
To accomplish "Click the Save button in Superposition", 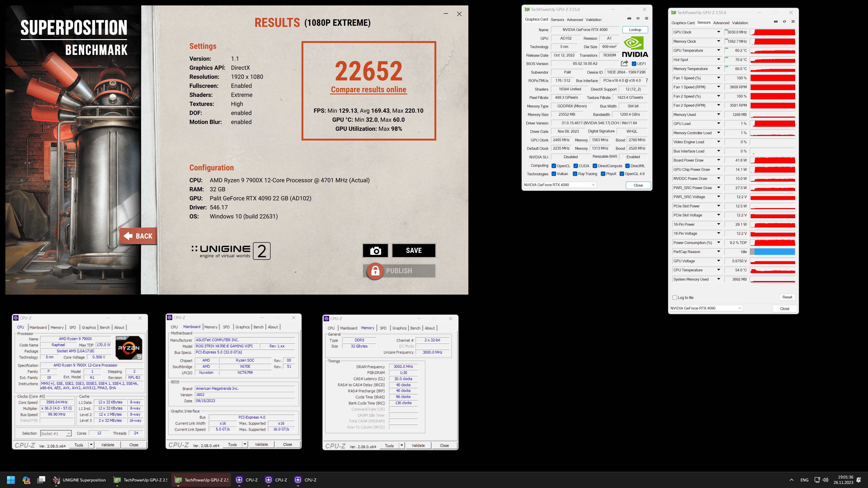I will click(414, 251).
